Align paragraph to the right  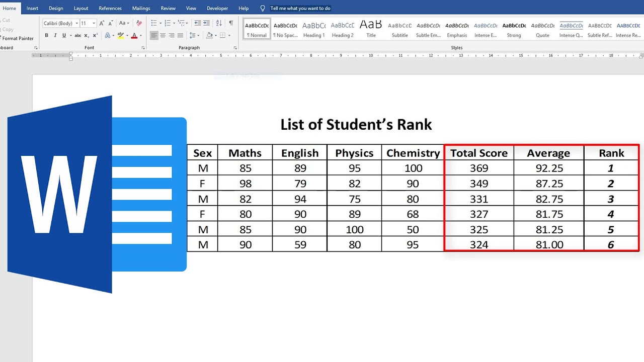pyautogui.click(x=172, y=36)
